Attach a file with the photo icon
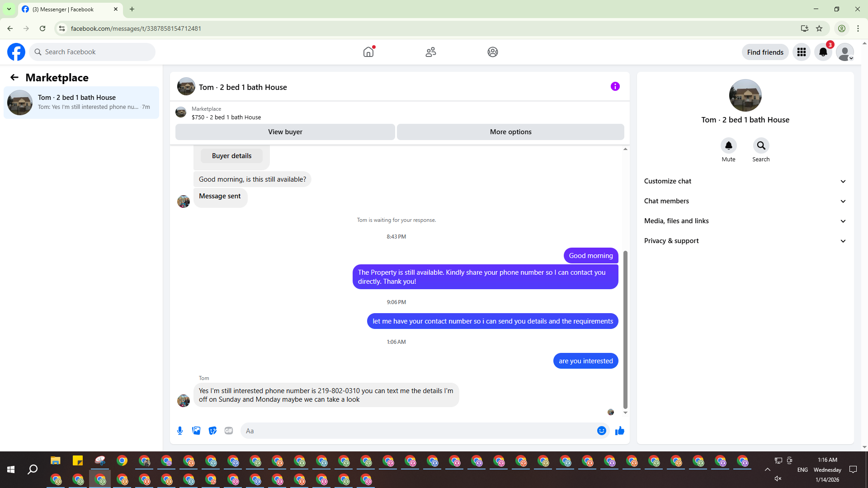The height and width of the screenshot is (488, 868). click(196, 431)
